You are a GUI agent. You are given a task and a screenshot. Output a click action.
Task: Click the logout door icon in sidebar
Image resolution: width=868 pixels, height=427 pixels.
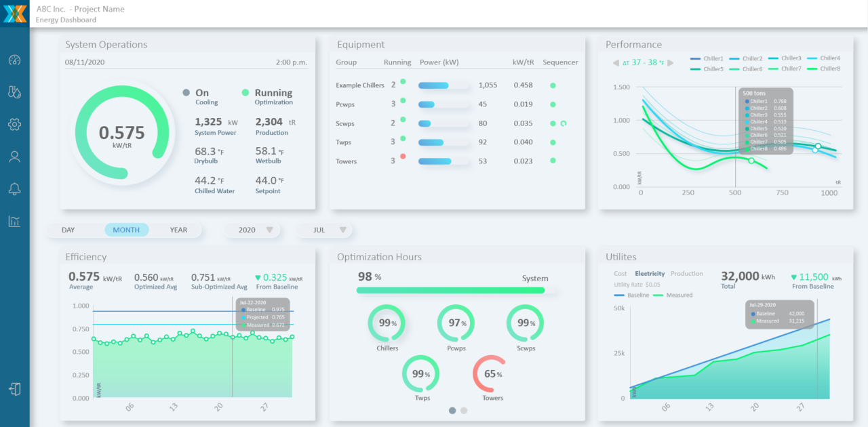14,389
